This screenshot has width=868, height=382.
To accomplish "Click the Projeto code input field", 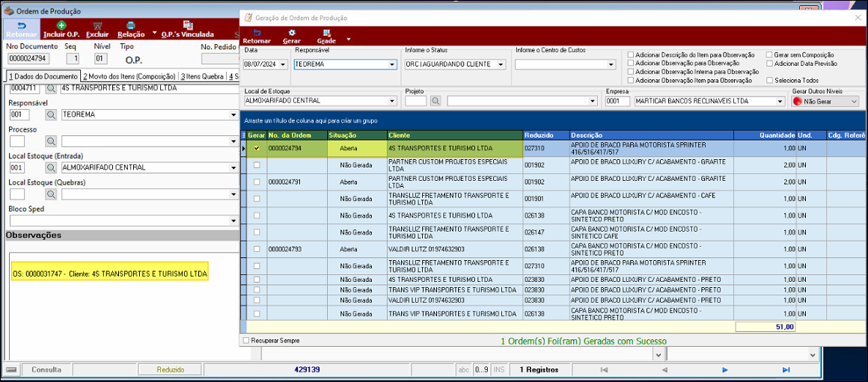I will [x=416, y=101].
